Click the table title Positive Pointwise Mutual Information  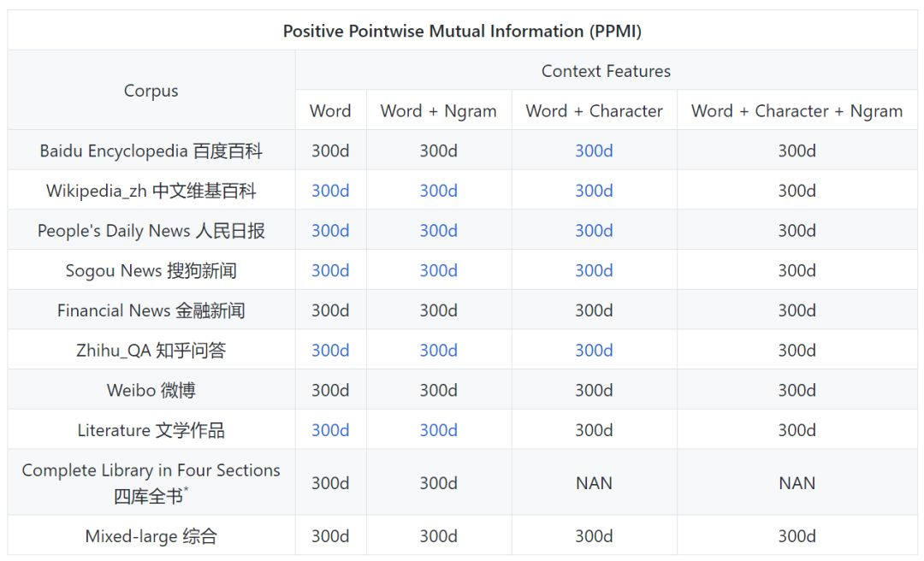click(462, 32)
